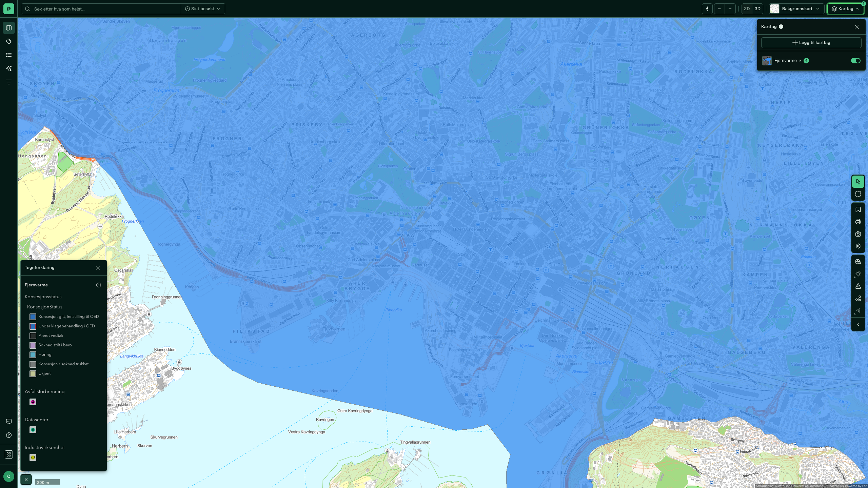This screenshot has height=488, width=868.
Task: Click the Fjernvarme legend info icon
Action: (x=99, y=285)
